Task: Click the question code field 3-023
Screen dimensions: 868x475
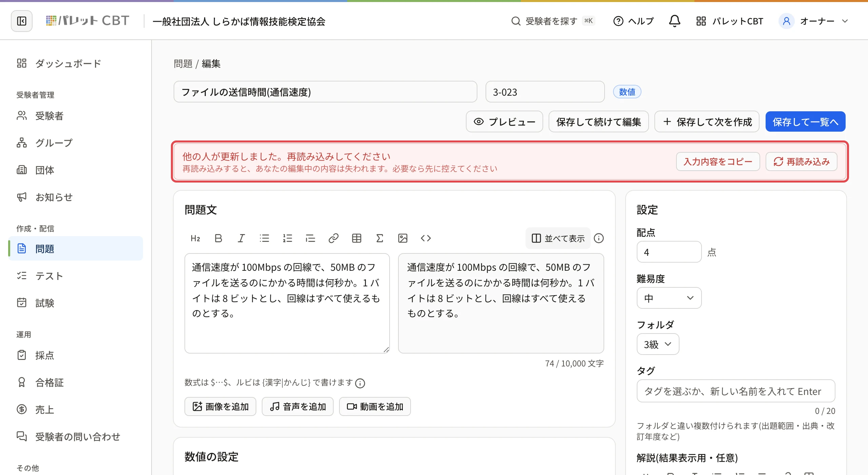Action: [x=545, y=92]
